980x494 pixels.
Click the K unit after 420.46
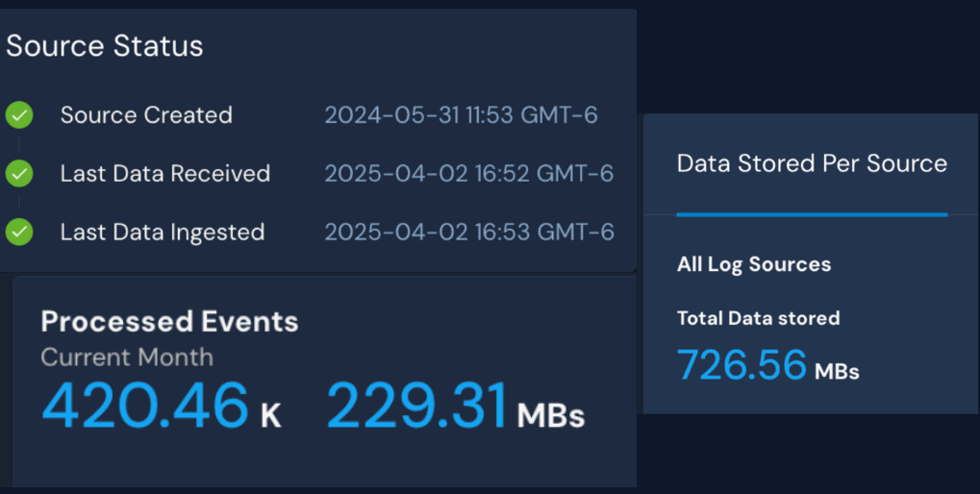click(270, 415)
